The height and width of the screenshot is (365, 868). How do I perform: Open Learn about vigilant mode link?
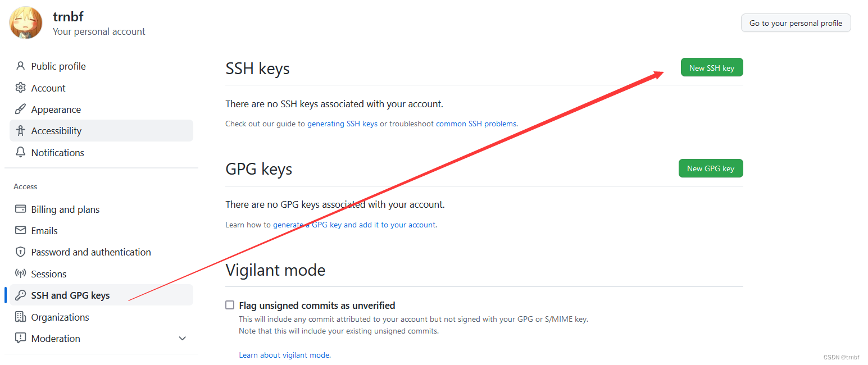tap(284, 355)
